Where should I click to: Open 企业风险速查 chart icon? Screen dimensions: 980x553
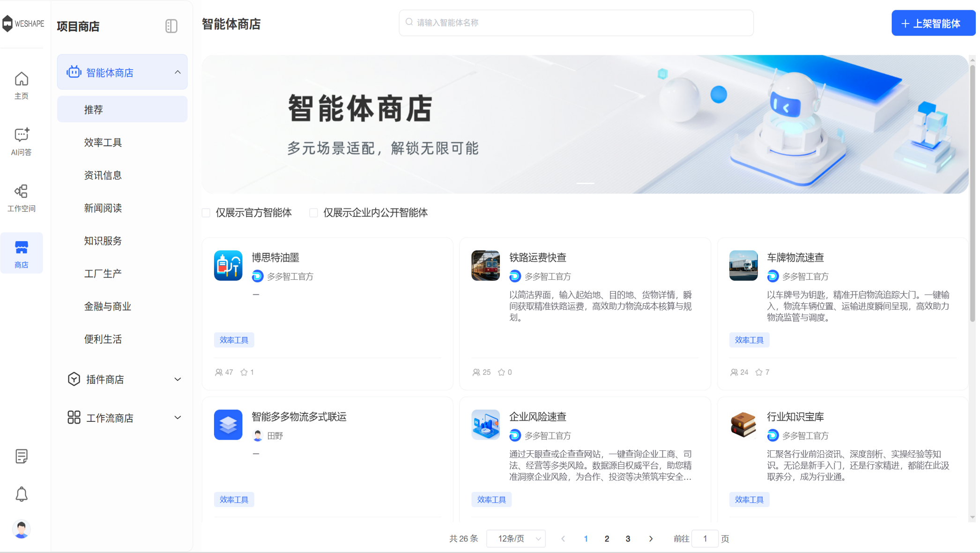point(485,425)
